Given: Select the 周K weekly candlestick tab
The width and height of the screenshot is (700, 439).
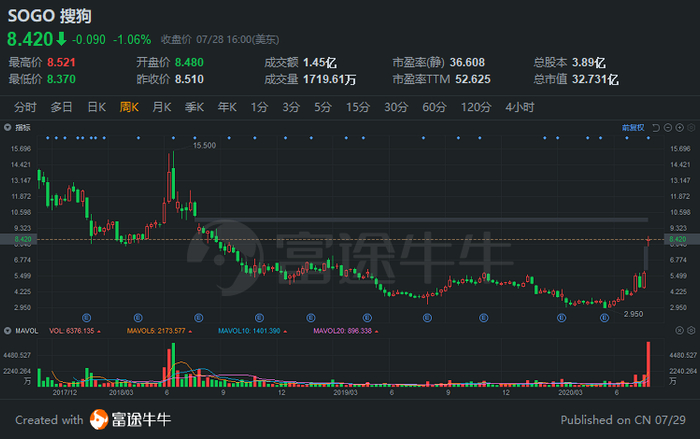Looking at the screenshot, I should tap(129, 107).
